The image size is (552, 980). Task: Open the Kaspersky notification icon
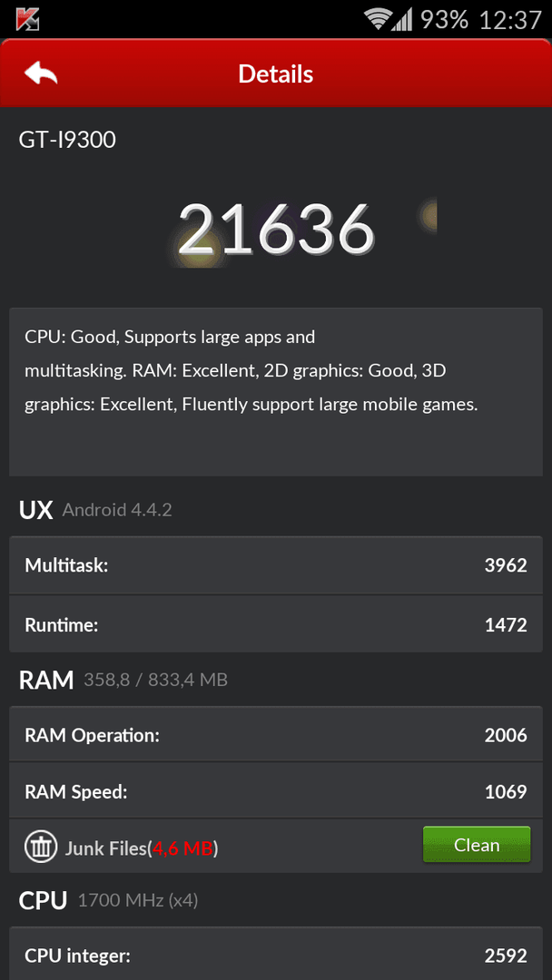tap(28, 19)
